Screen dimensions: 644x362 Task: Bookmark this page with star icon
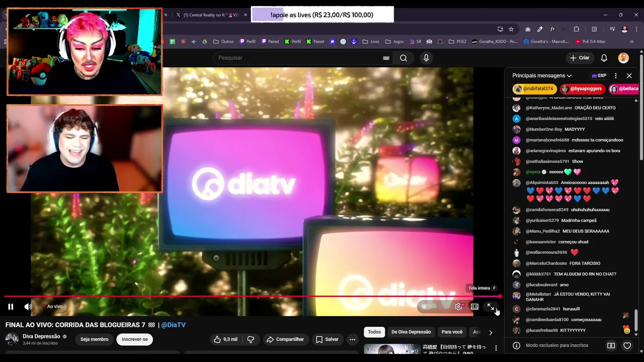pyautogui.click(x=511, y=29)
